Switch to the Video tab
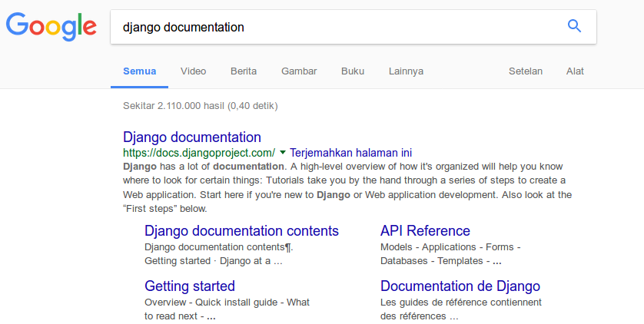 [193, 71]
